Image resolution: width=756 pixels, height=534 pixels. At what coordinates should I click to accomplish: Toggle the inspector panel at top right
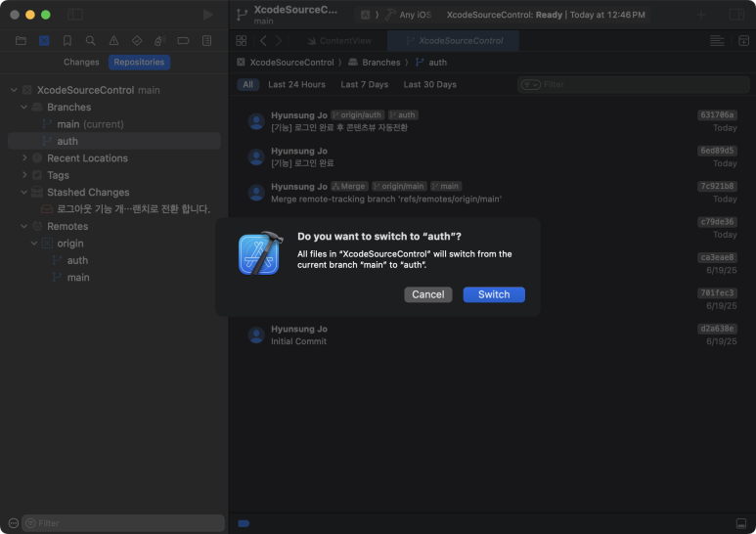point(736,15)
